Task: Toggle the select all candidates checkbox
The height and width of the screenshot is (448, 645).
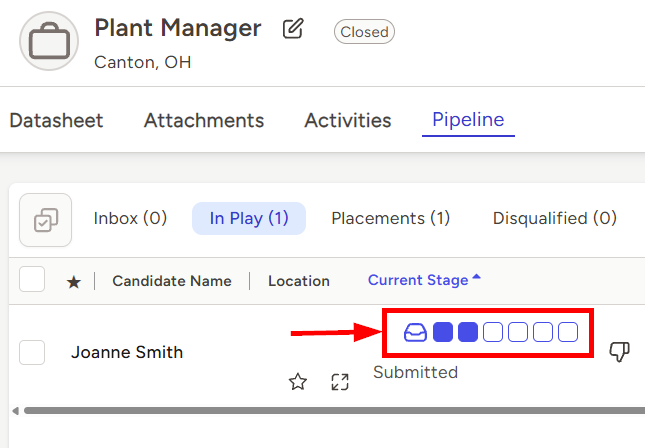Action: click(x=33, y=280)
